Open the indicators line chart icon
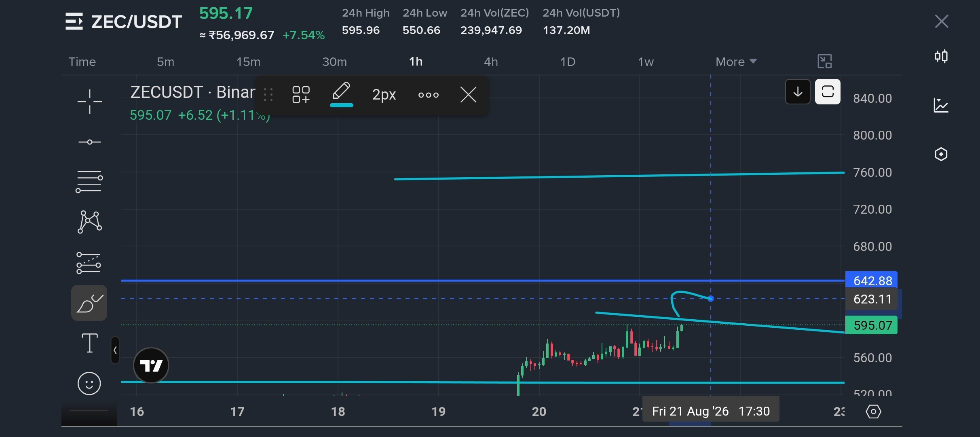 (941, 106)
